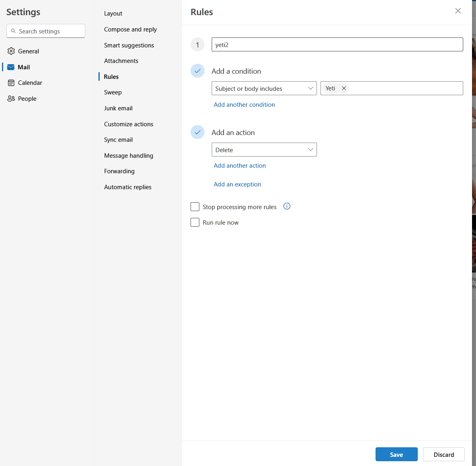Screen dimensions: 476x466
Task: Click Add another condition link
Action: [x=244, y=105]
